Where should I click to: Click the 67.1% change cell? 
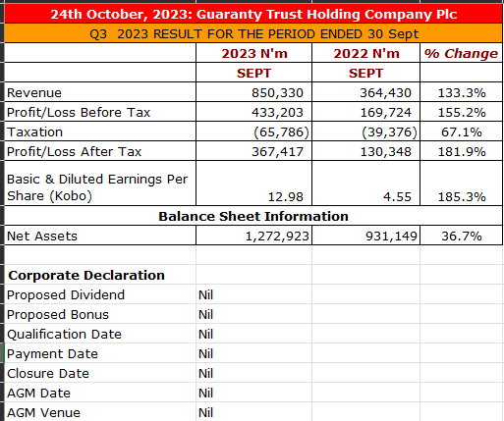[x=461, y=132]
